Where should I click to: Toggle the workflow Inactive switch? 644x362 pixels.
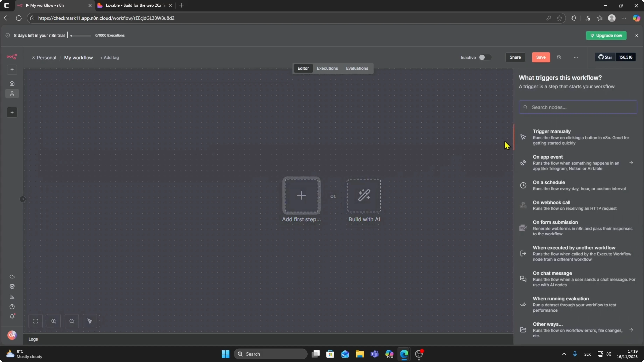pyautogui.click(x=485, y=58)
